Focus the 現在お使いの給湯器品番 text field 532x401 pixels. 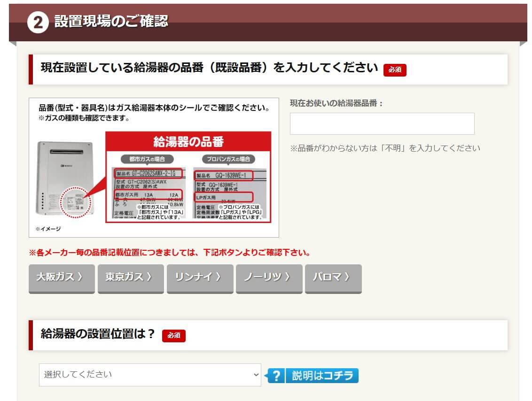382,123
